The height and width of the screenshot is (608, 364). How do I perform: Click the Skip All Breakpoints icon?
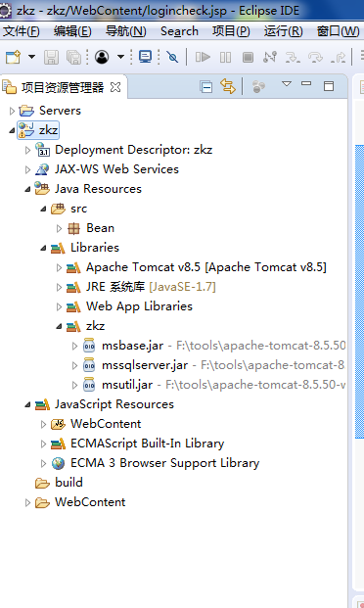click(172, 58)
